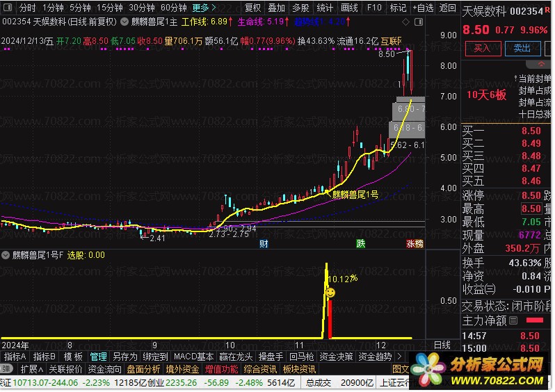
Task: Open the 指标A tab
Action: 15,357
